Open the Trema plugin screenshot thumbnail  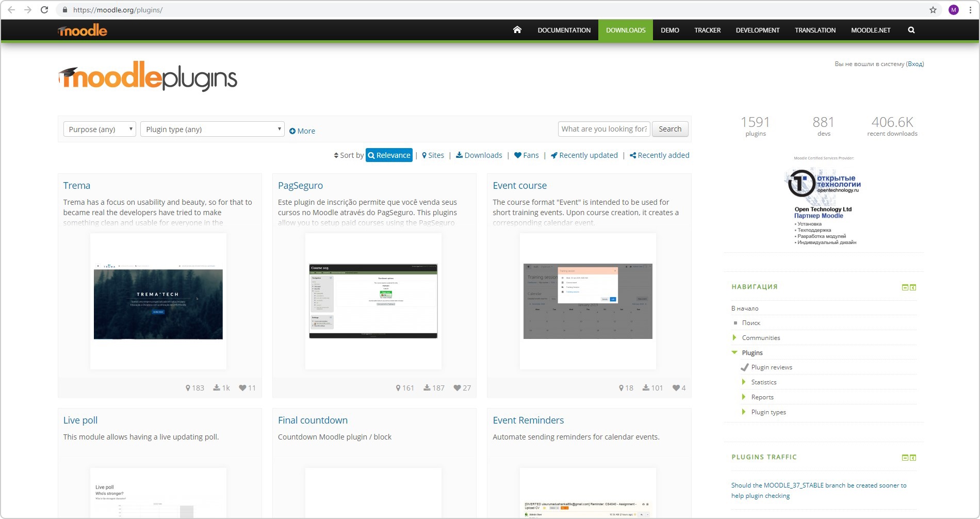click(x=158, y=301)
